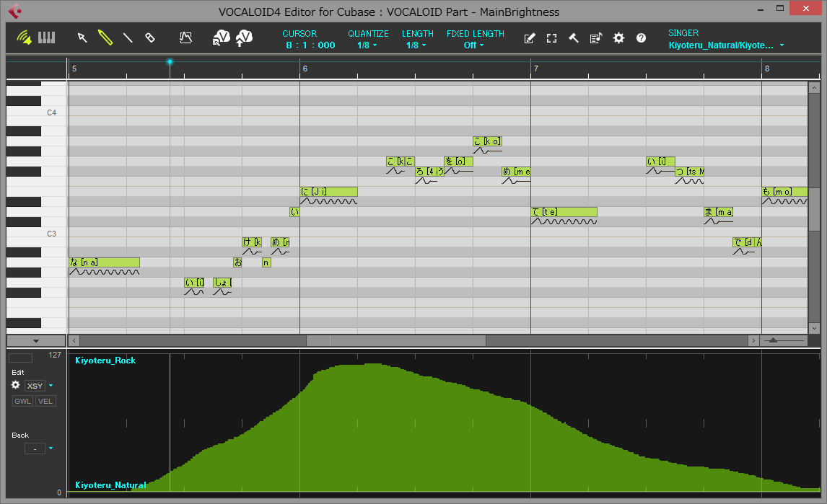
Task: Click measure 7 on the ruler
Action: tap(536, 68)
